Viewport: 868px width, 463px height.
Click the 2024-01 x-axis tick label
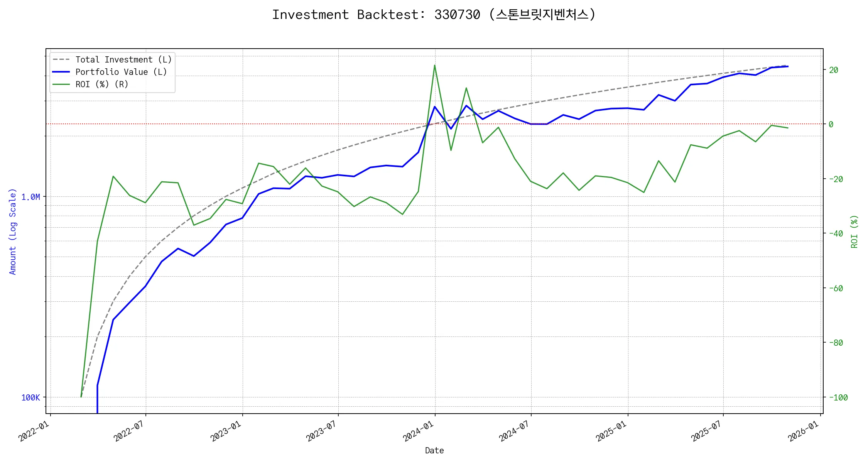[419, 431]
